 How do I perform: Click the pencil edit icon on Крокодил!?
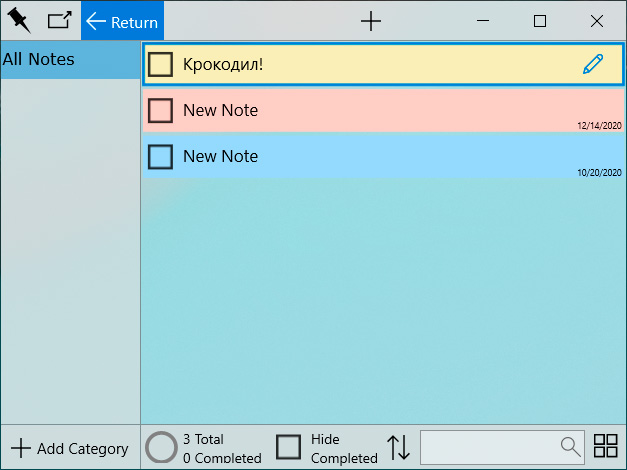pyautogui.click(x=593, y=64)
